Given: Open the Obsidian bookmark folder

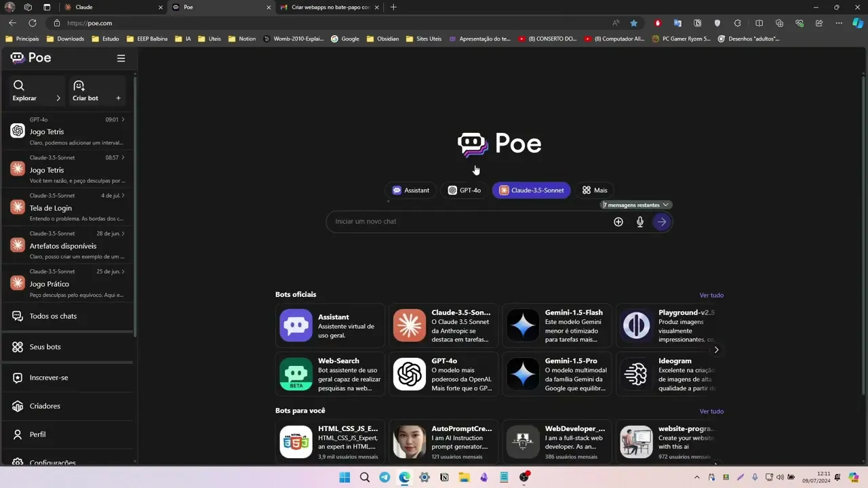Looking at the screenshot, I should (x=382, y=39).
